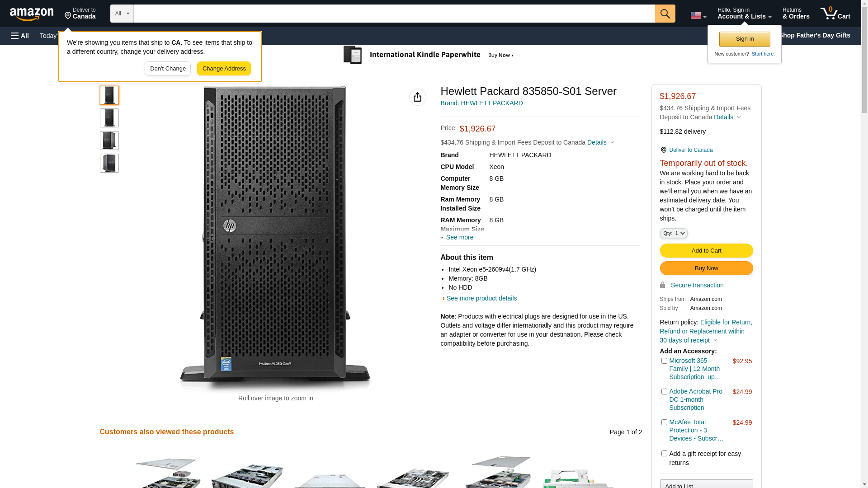Click the magnifying glass search button

coord(665,14)
